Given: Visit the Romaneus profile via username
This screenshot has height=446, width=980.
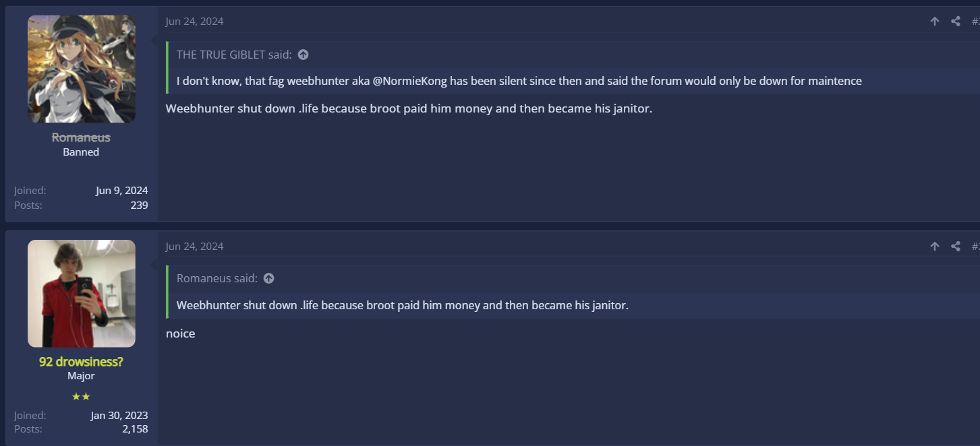Looking at the screenshot, I should pyautogui.click(x=81, y=137).
